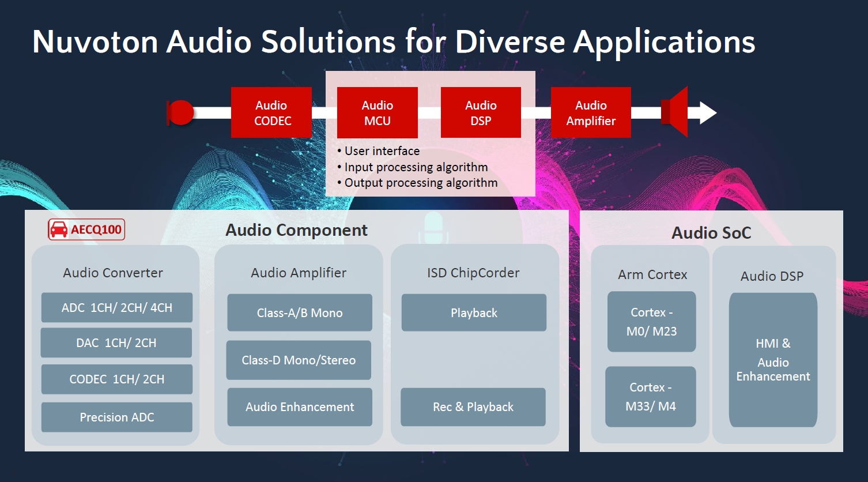Click the Cortex - M0/ M23 box

[652, 322]
